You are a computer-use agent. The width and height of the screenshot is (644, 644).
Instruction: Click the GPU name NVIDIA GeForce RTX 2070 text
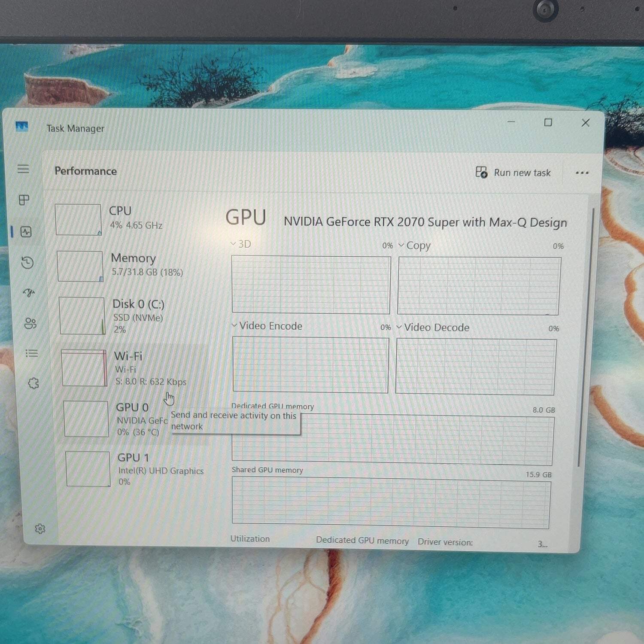pos(425,222)
